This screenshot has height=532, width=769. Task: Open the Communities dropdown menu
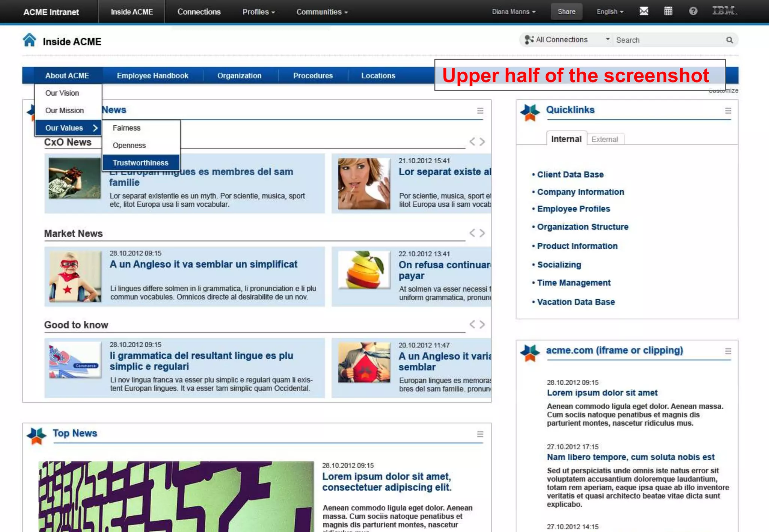tap(322, 12)
